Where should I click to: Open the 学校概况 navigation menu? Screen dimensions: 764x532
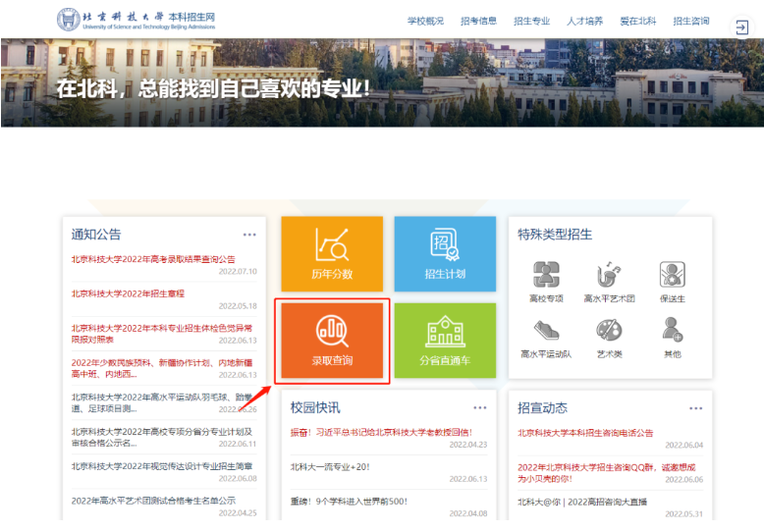425,21
